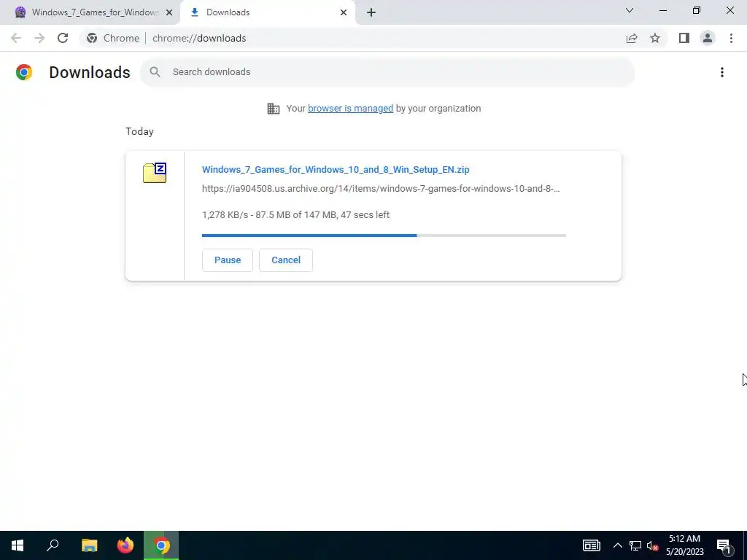
Task: Open the Windows Start menu
Action: 18,545
